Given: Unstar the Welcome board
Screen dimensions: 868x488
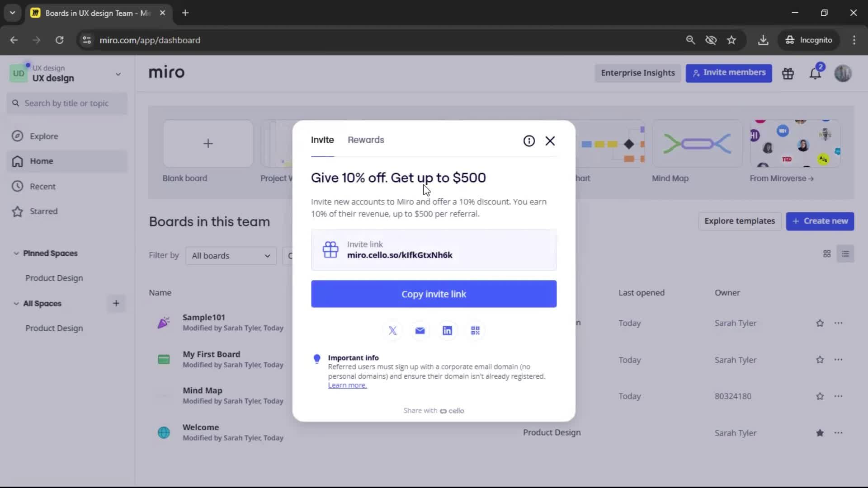Looking at the screenshot, I should 820,433.
